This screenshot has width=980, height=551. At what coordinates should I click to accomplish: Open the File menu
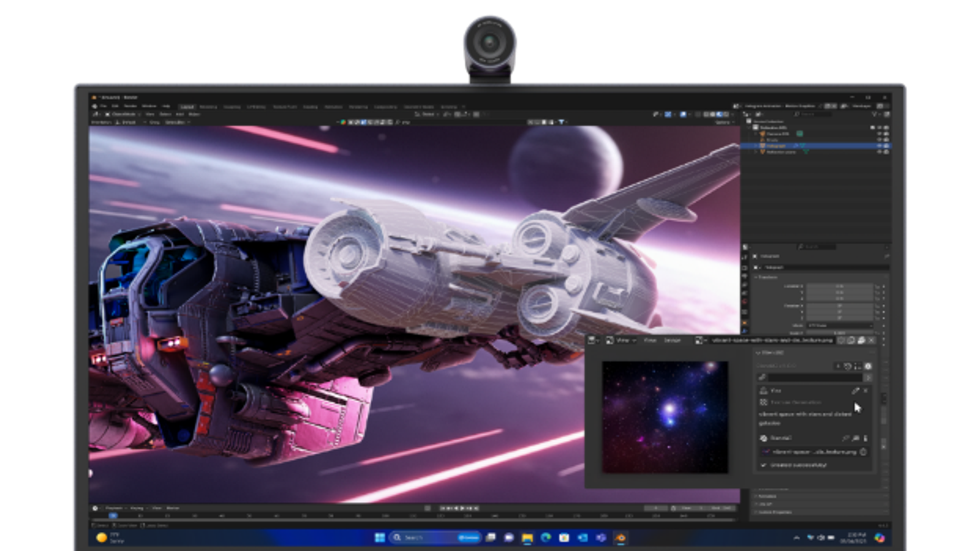104,106
